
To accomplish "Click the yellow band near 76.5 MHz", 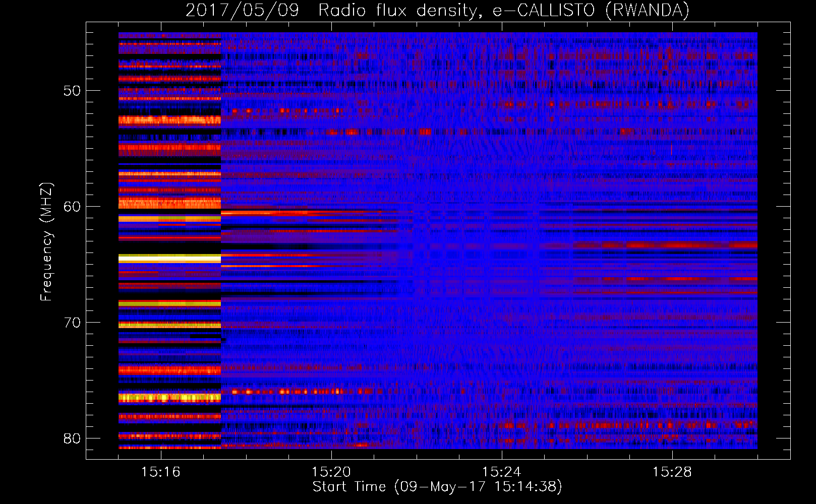I will coord(169,398).
